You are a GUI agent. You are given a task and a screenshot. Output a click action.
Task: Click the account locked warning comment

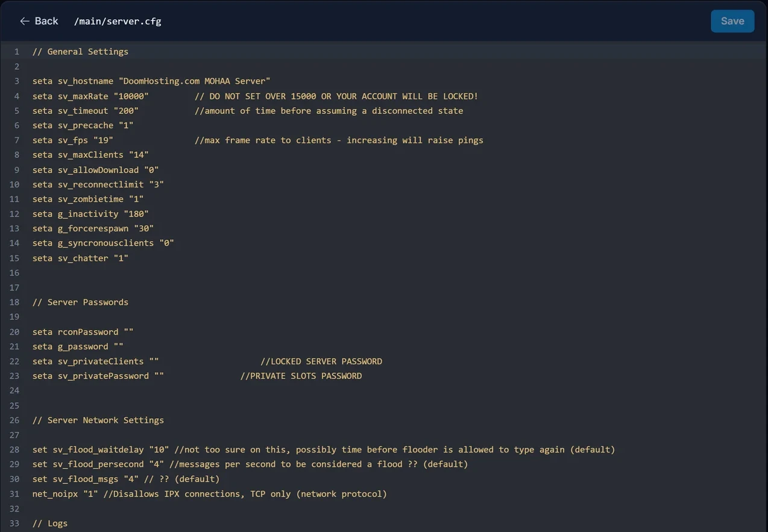pos(336,96)
